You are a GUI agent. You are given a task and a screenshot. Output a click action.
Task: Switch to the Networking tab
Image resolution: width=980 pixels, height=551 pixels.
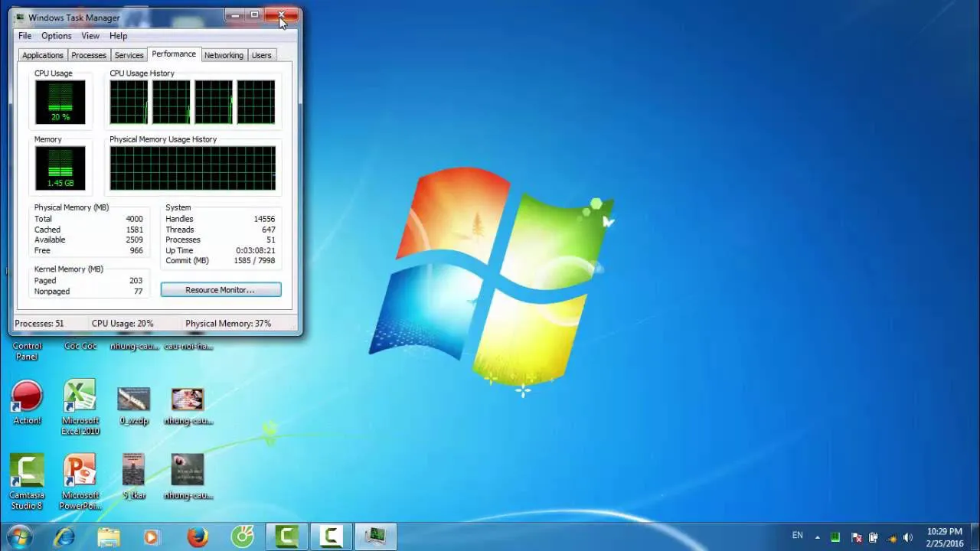click(224, 54)
